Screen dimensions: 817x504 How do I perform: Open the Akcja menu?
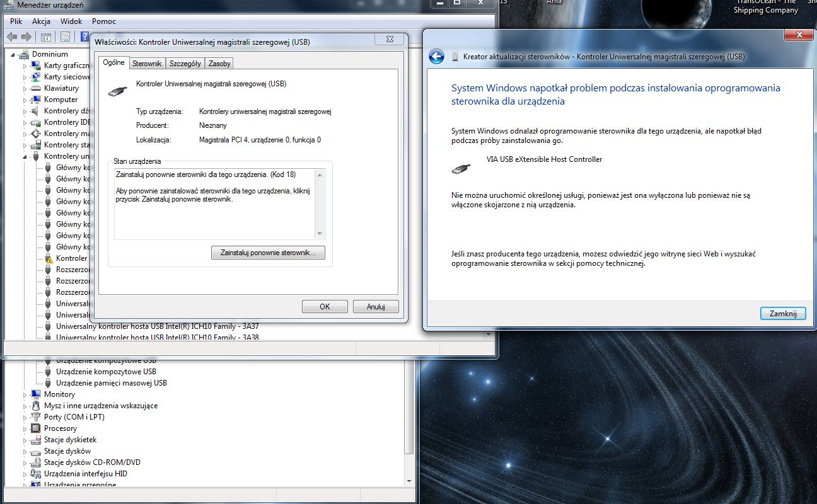(x=41, y=21)
